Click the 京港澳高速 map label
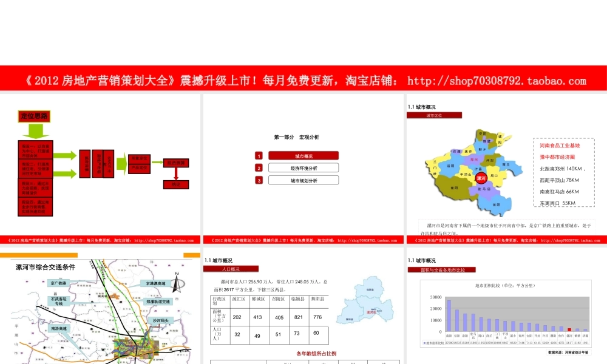This screenshot has height=364, width=607. 155,283
